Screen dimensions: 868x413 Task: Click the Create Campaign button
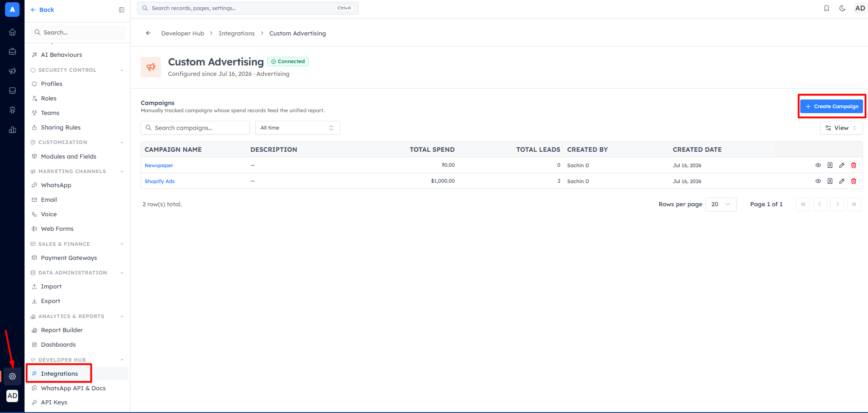[x=832, y=106]
